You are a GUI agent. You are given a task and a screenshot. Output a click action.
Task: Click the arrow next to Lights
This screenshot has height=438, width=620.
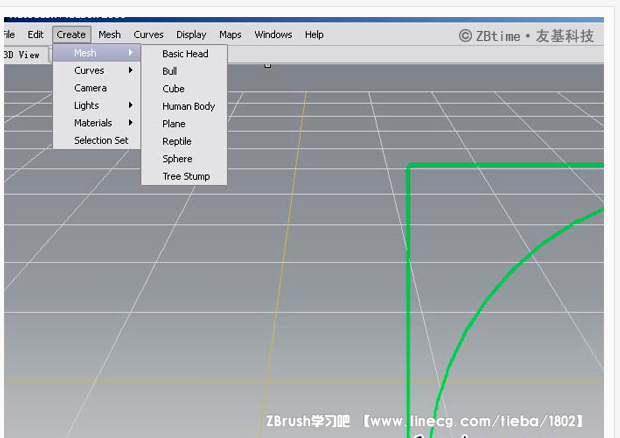[130, 105]
